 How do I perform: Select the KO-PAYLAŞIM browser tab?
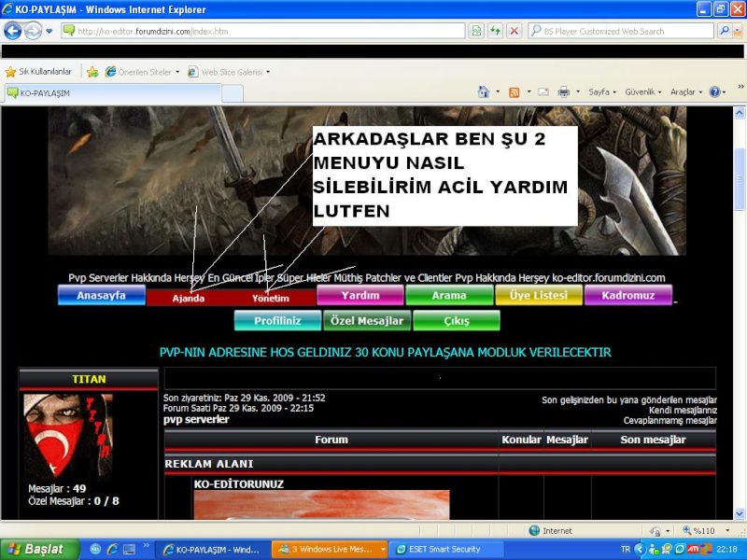pos(113,92)
